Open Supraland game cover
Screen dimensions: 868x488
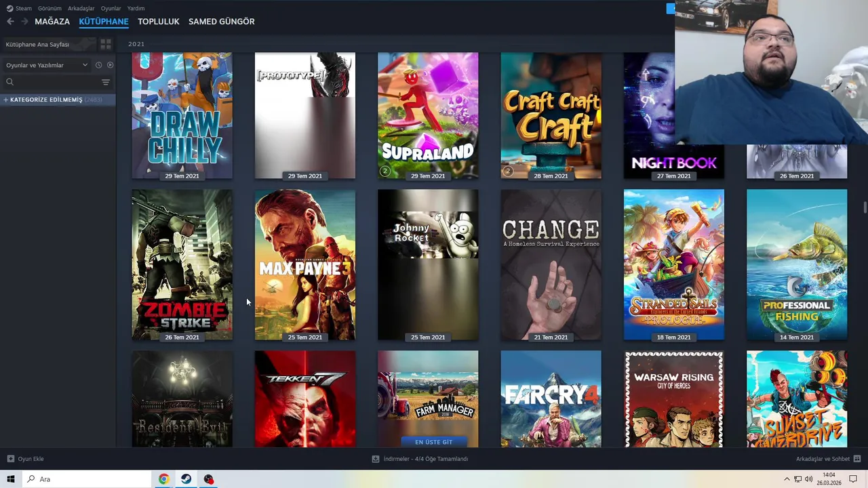(428, 115)
